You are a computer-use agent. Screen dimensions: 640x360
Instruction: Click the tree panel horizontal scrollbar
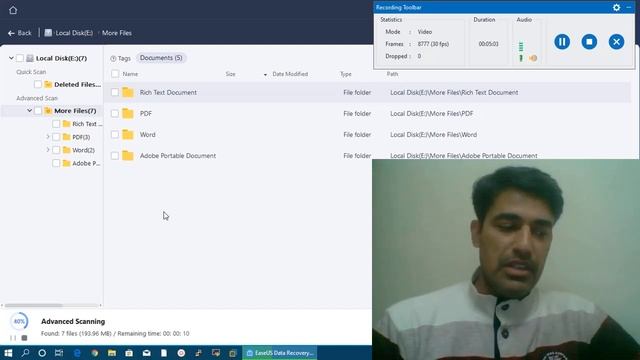click(33, 305)
